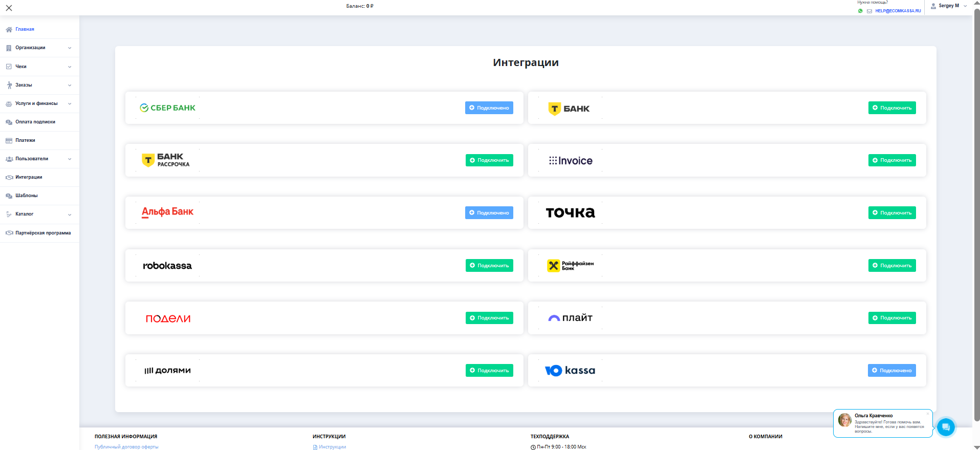
Task: Click the Долями logo
Action: 167,371
